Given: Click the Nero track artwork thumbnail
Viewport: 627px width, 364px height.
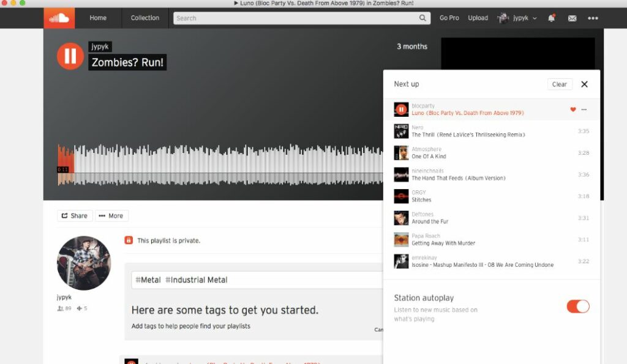Looking at the screenshot, I should click(x=401, y=131).
